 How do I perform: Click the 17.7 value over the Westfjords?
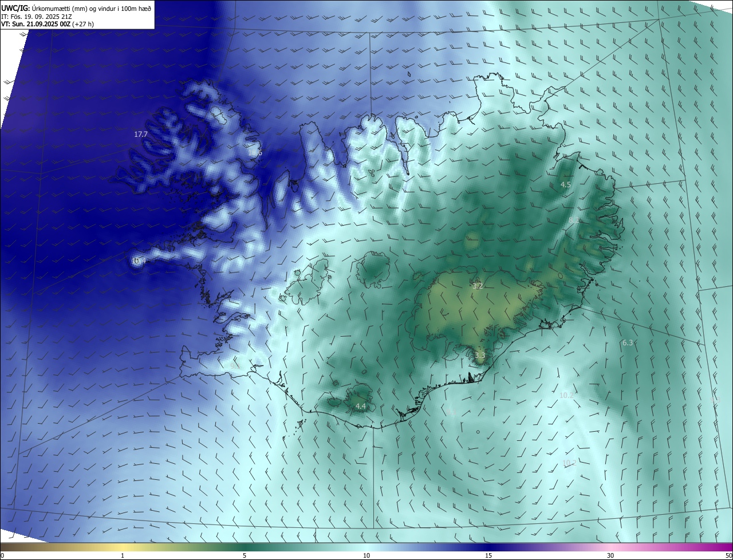[141, 134]
